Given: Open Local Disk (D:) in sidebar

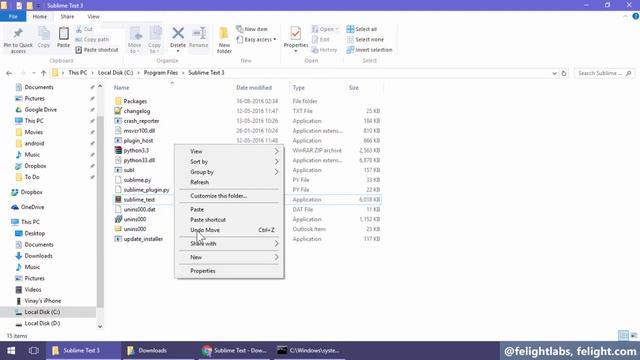Looking at the screenshot, I should pos(42,323).
